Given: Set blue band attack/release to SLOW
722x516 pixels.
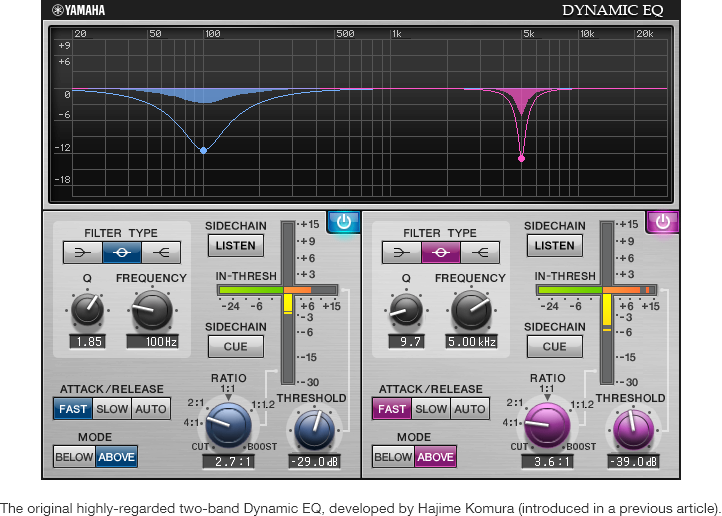Looking at the screenshot, I should tap(112, 409).
